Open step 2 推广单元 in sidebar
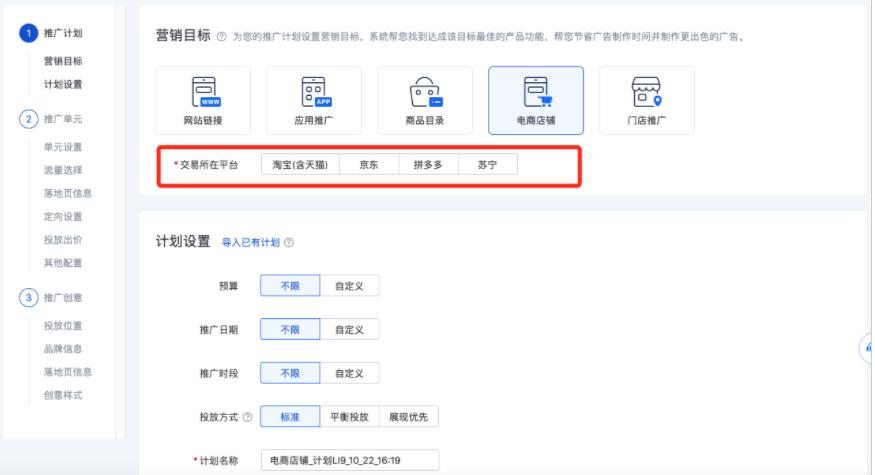Screen dimensions: 875x475 [x=62, y=119]
